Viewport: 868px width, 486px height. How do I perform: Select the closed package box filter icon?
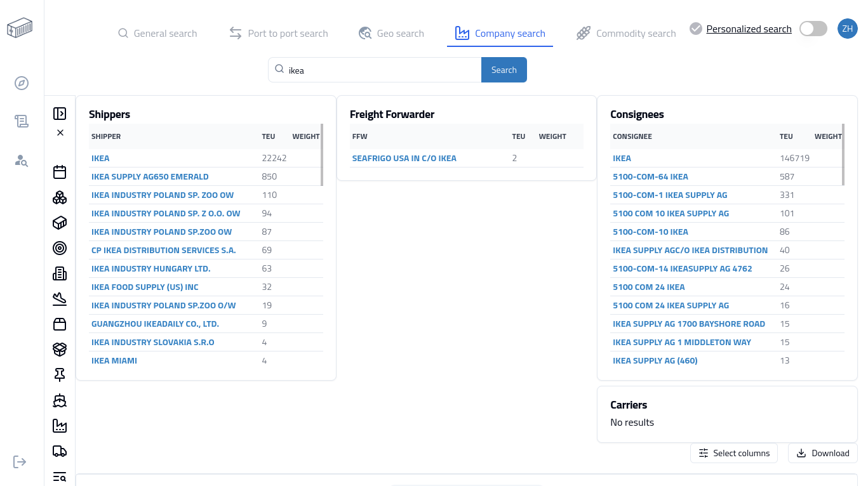point(60,324)
